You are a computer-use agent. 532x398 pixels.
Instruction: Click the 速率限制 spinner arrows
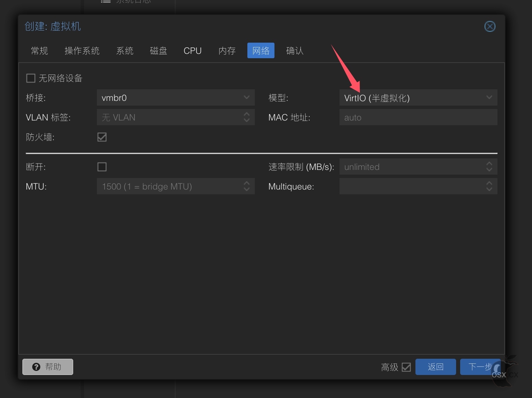coord(489,167)
